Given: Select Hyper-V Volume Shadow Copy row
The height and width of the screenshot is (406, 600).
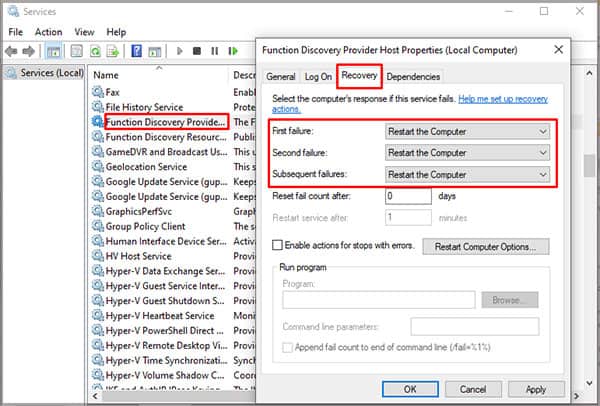Looking at the screenshot, I should (x=165, y=375).
